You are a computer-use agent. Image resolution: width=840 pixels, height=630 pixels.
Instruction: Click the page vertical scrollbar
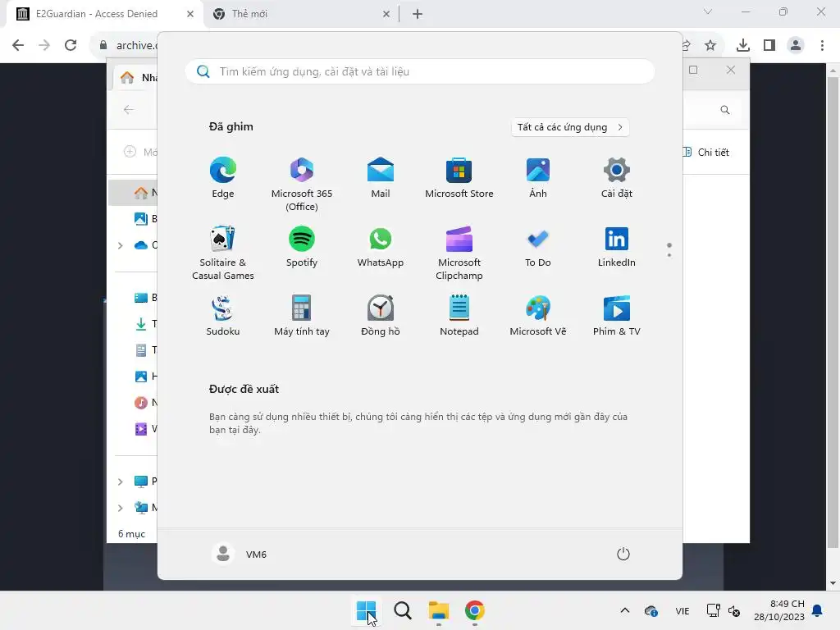coord(833,312)
